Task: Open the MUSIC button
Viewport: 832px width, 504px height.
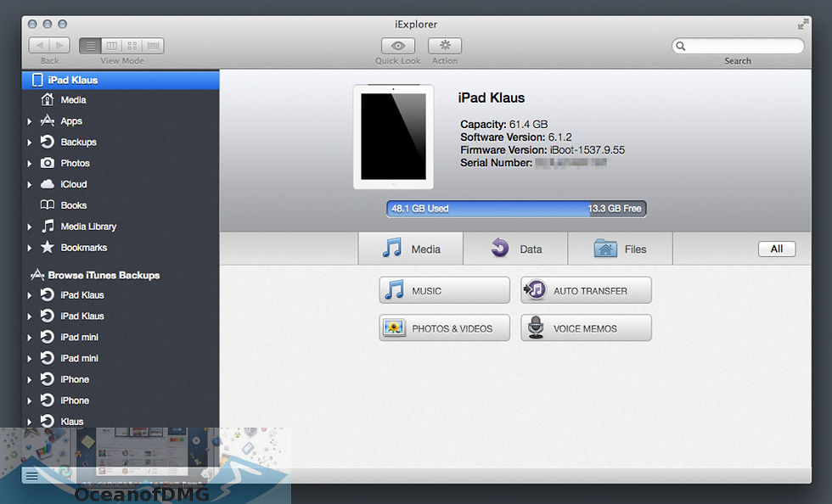Action: (444, 290)
